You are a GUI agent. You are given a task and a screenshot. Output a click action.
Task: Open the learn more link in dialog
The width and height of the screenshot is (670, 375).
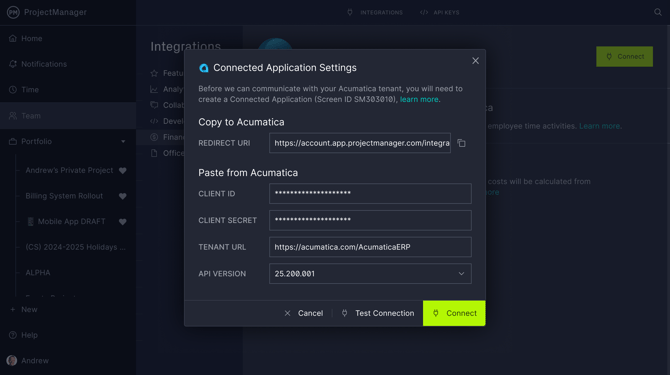tap(419, 100)
